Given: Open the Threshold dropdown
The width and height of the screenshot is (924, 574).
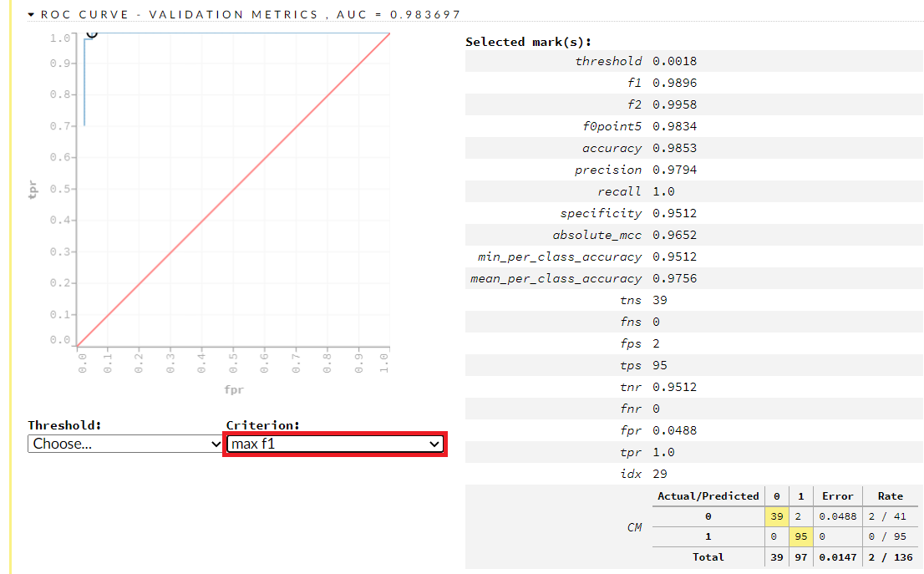Looking at the screenshot, I should [x=125, y=444].
